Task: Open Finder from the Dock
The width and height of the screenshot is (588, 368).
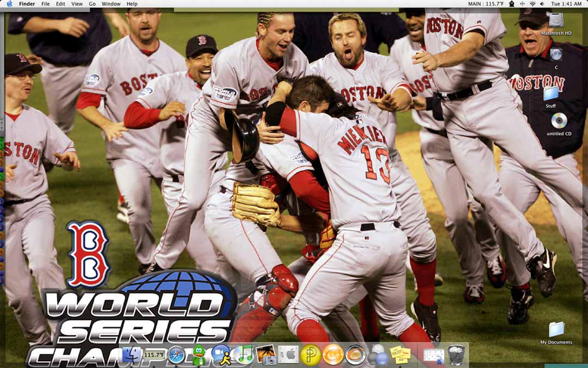Action: [132, 354]
